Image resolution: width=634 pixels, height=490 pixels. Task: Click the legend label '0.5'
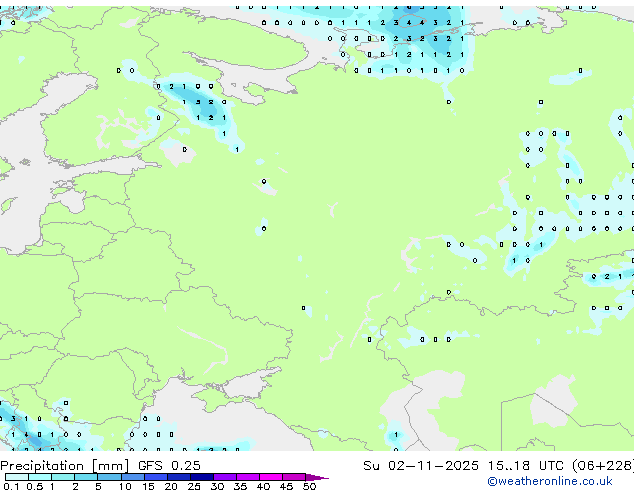(x=34, y=486)
